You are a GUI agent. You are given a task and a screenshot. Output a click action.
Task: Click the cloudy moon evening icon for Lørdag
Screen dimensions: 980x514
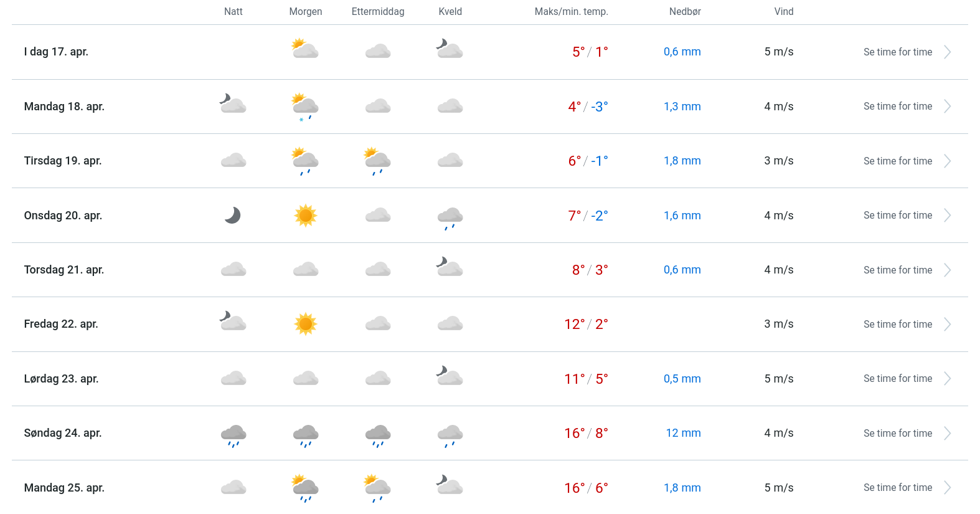(450, 376)
